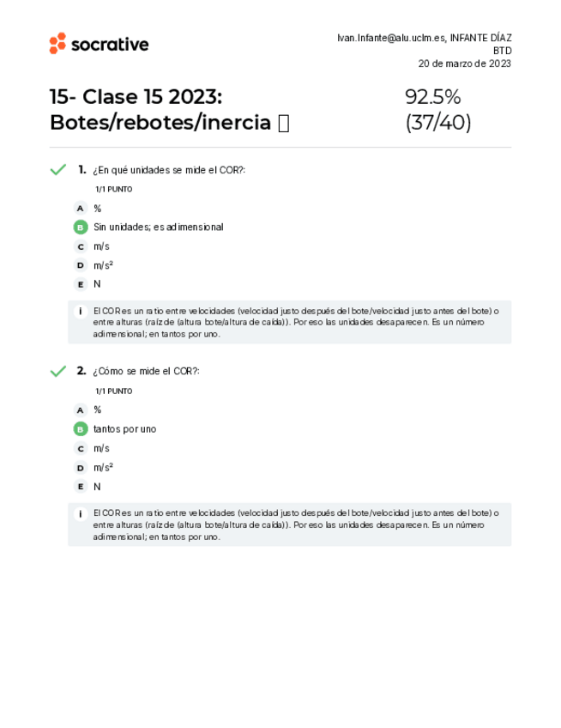Choose option C 'm/s' in question 1
561x728 pixels.
point(81,246)
